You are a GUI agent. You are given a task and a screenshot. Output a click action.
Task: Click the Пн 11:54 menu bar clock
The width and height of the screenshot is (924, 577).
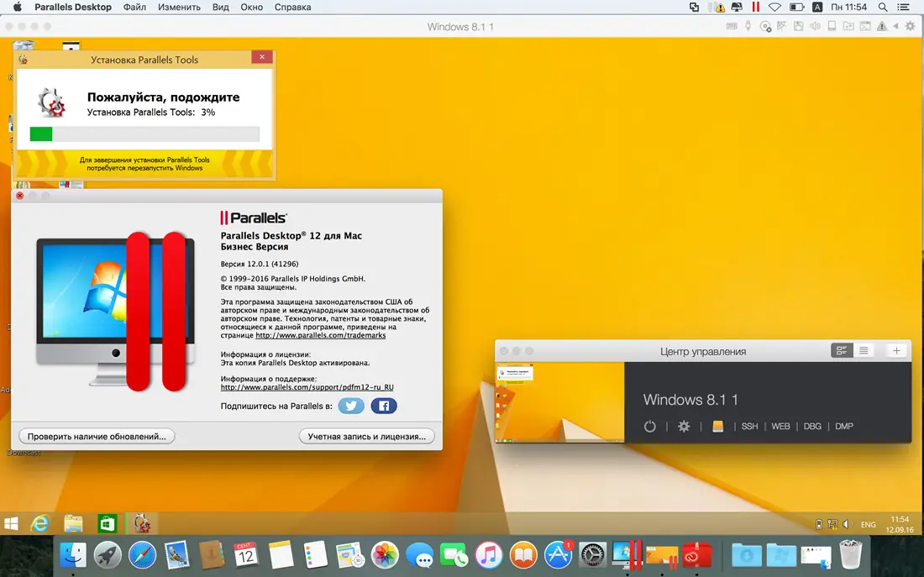[848, 7]
